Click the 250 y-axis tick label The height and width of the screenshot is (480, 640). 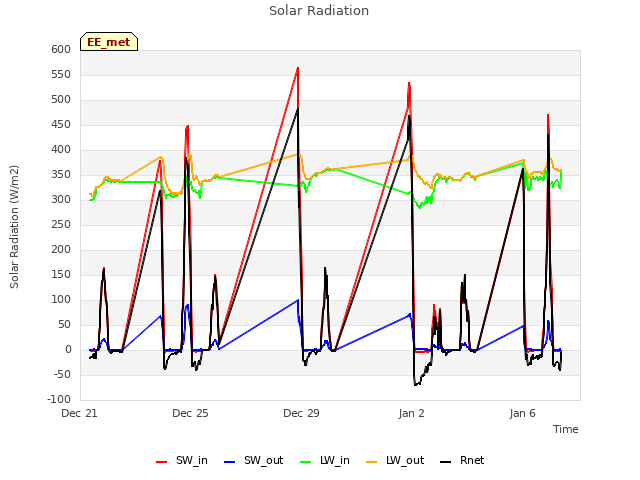pos(61,224)
